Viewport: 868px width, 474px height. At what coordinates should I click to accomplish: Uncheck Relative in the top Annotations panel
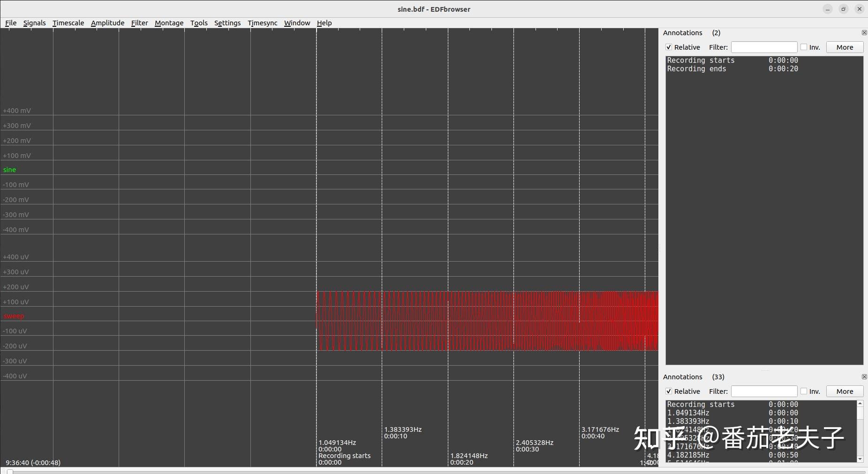(x=669, y=47)
